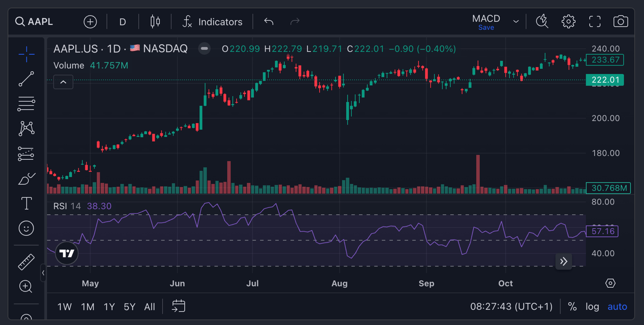
Task: Open the Indicators dialog
Action: [213, 22]
